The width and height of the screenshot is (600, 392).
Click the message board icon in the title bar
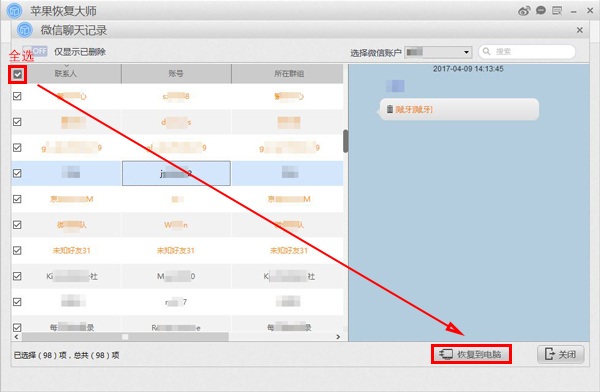[557, 10]
